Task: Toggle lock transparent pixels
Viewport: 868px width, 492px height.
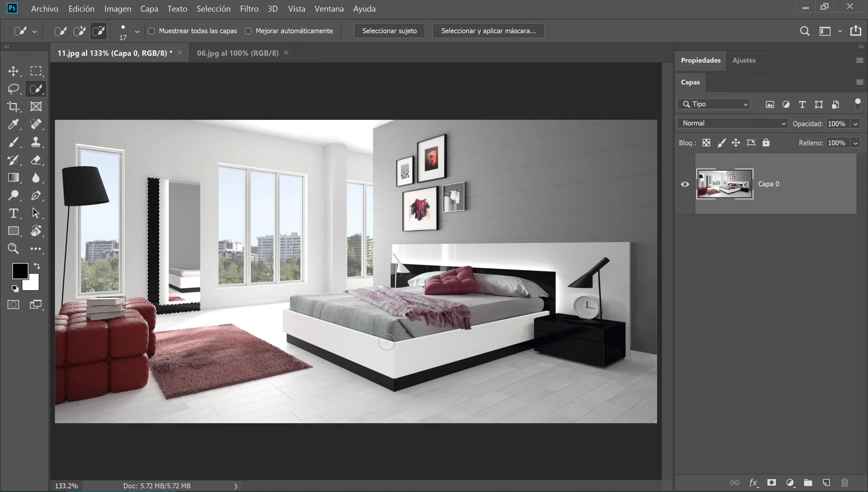Action: point(706,143)
